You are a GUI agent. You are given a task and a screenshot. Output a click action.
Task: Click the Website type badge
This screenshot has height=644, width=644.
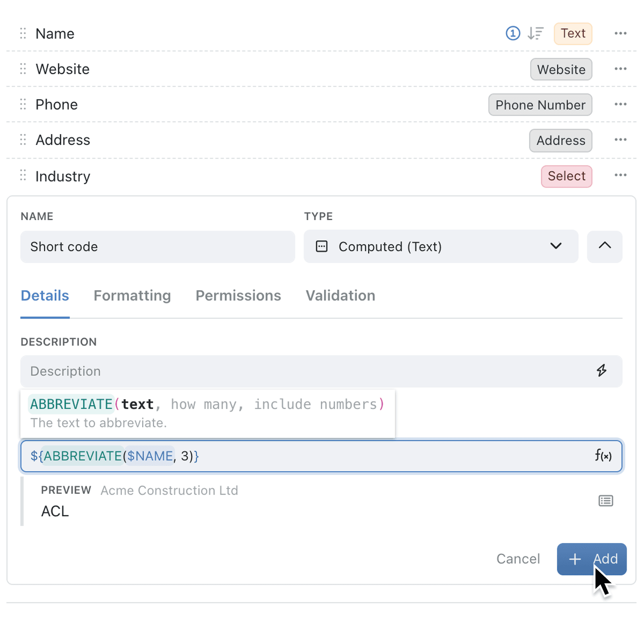pyautogui.click(x=561, y=69)
